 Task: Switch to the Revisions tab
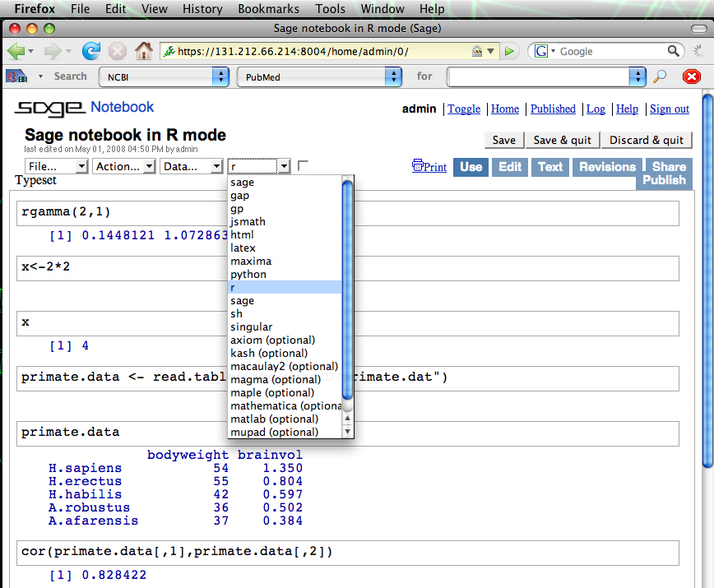tap(607, 166)
